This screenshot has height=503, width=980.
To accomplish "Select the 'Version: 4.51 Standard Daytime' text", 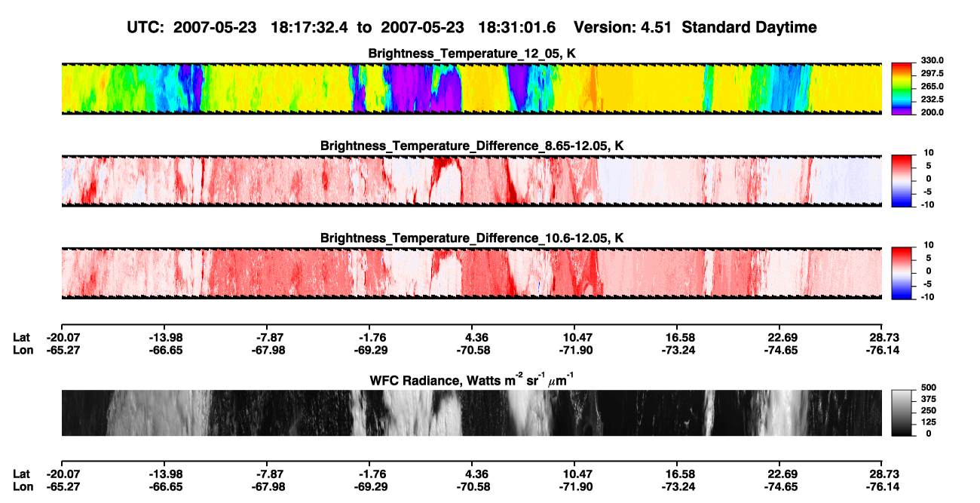I will click(695, 28).
